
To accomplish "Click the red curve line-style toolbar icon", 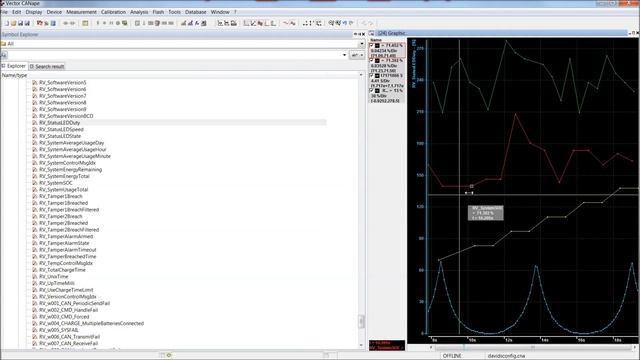I will pyautogui.click(x=286, y=23).
